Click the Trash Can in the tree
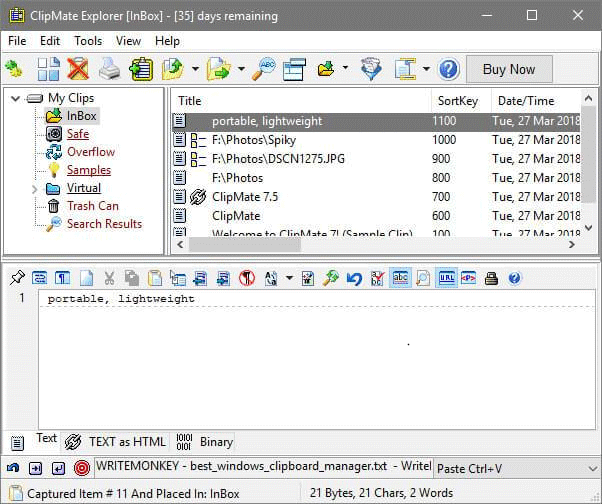The width and height of the screenshot is (602, 504). coord(92,206)
